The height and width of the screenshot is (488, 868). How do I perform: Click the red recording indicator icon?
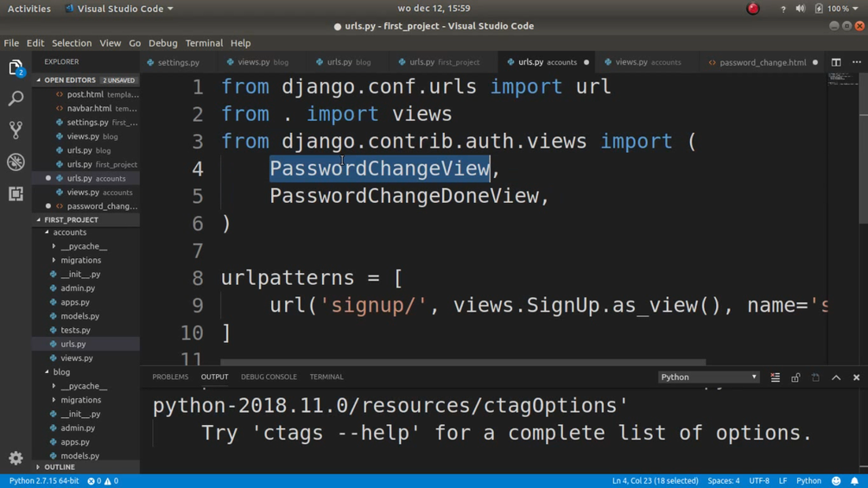[753, 9]
